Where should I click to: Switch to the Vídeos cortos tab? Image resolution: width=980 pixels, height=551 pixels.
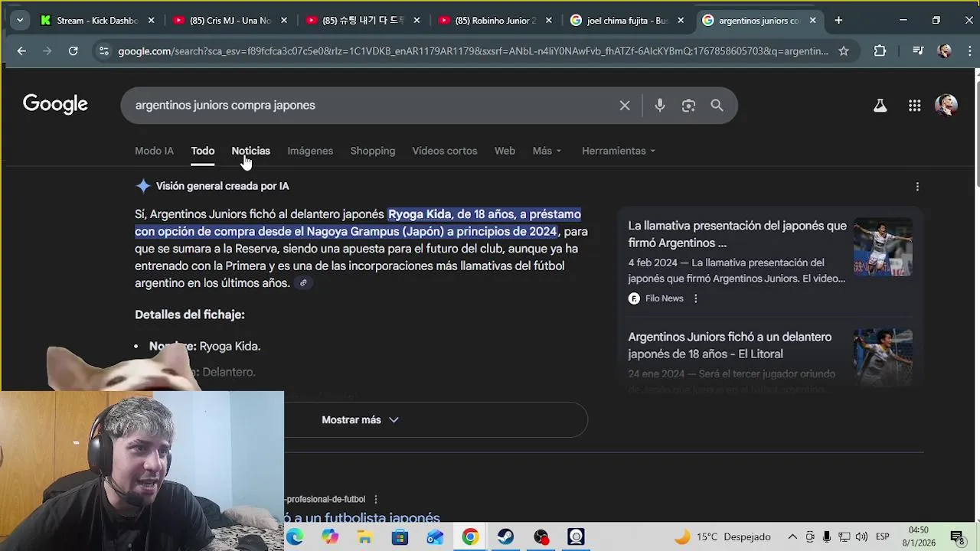445,151
